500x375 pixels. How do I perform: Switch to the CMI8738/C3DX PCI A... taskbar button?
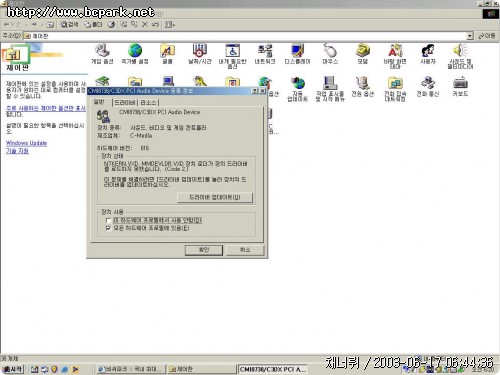tap(272, 369)
